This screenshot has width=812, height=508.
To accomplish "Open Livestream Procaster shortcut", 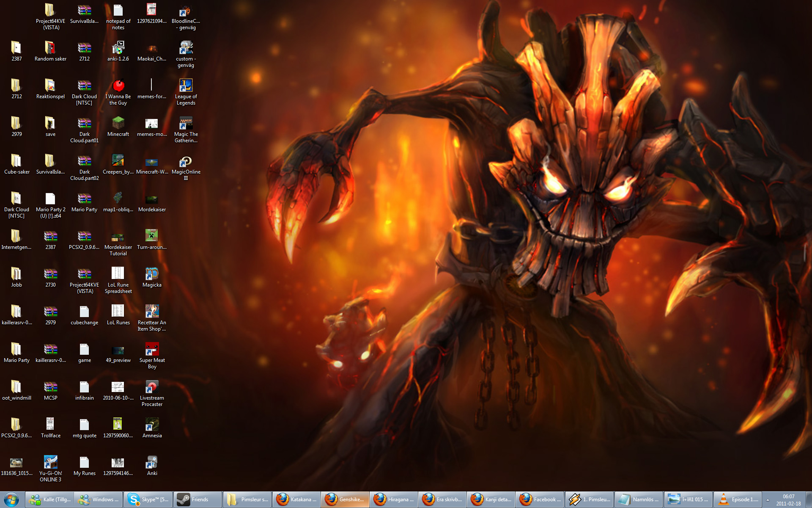I will [x=152, y=393].
